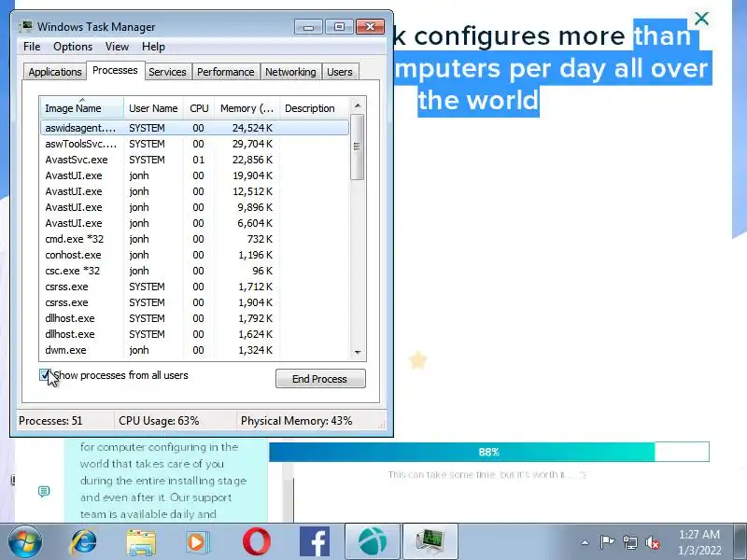Click the Description column header
Viewport: 747px width, 560px height.
tap(315, 108)
